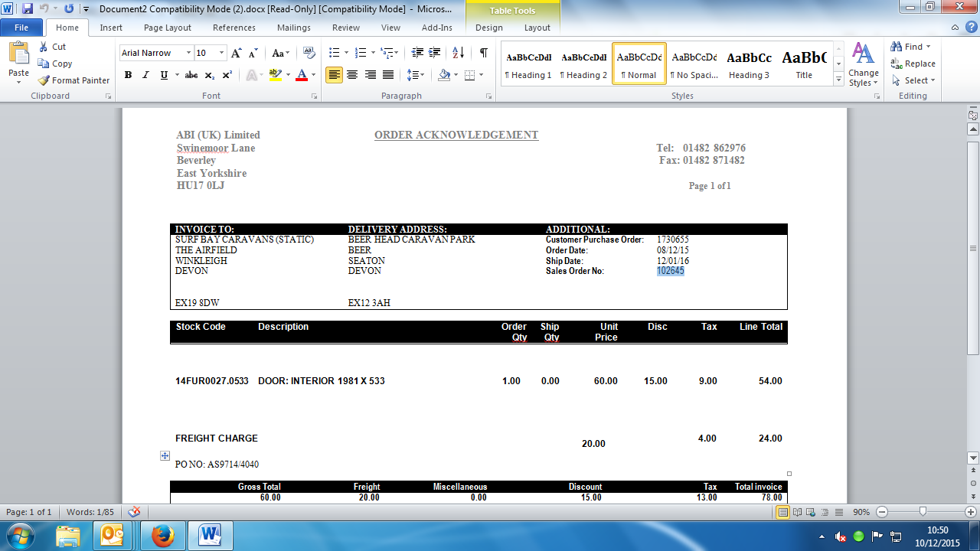Click the Replace button in Editing group

[913, 64]
